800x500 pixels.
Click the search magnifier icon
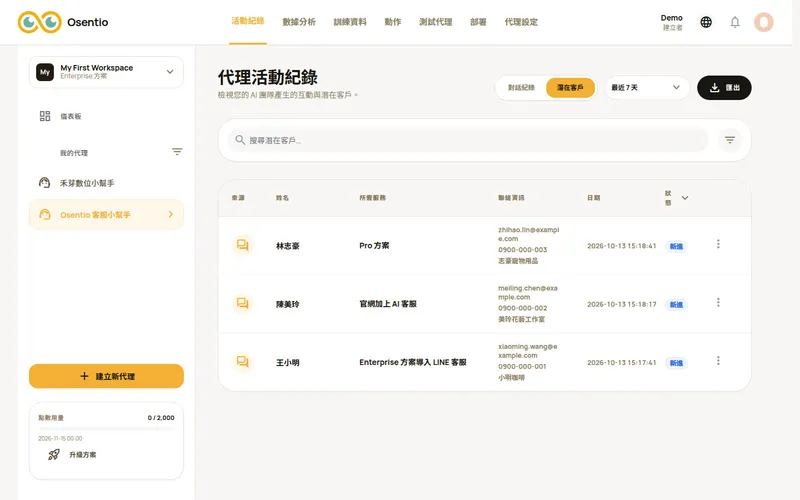click(240, 139)
